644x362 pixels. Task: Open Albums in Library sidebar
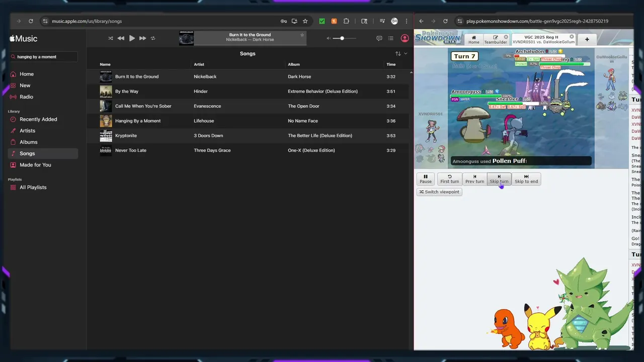click(29, 142)
